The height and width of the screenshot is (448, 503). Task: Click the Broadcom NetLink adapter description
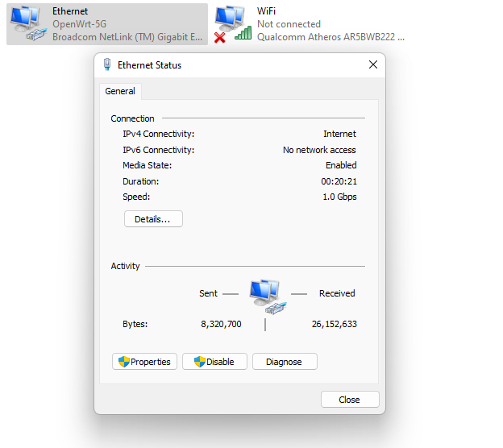129,37
